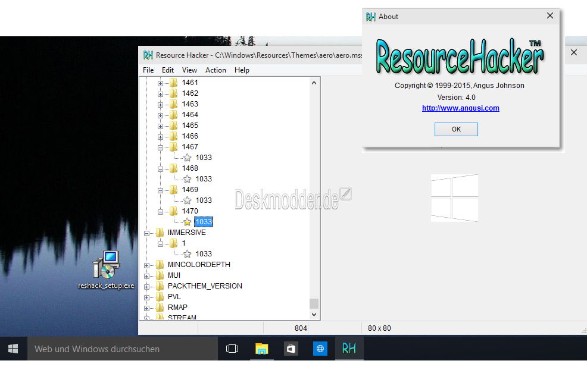Open the Store from the taskbar
The height and width of the screenshot is (392, 587).
point(291,349)
